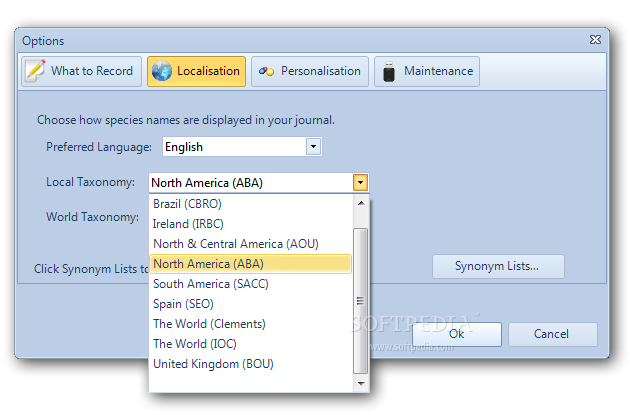The height and width of the screenshot is (415, 630).
Task: Pick North America (ABA) list item
Action: click(250, 264)
